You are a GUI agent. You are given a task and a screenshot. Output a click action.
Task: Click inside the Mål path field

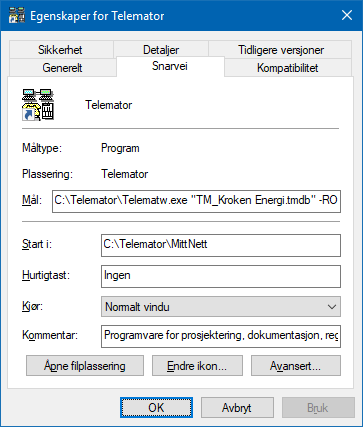point(196,201)
